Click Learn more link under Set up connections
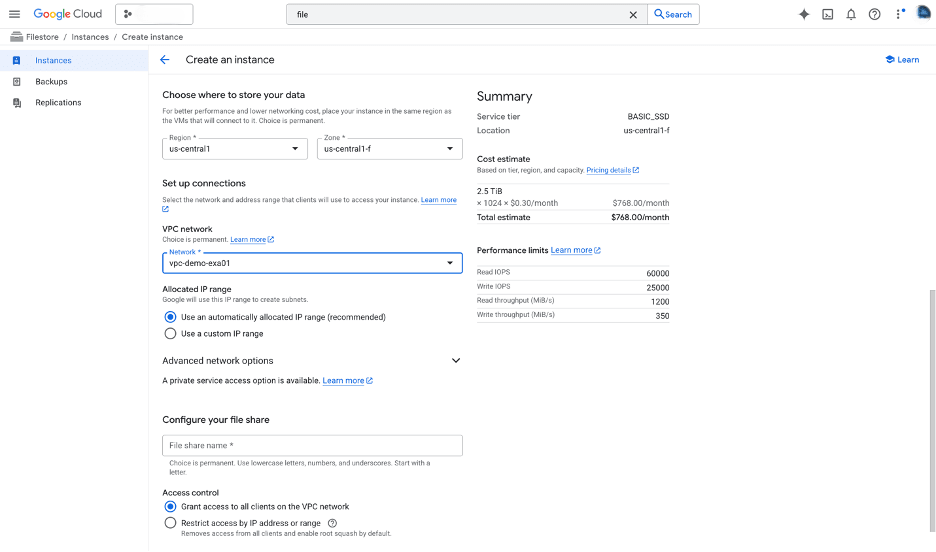936x552 pixels. (x=439, y=200)
